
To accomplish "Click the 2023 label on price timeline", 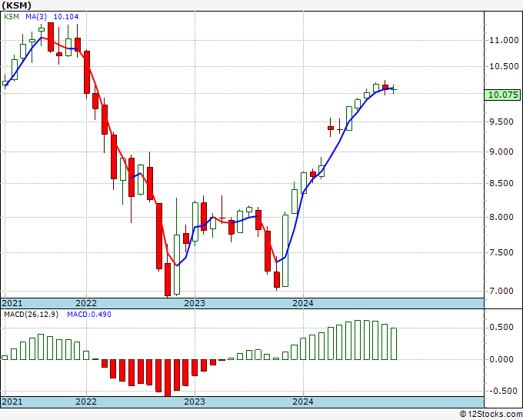I will tap(195, 303).
